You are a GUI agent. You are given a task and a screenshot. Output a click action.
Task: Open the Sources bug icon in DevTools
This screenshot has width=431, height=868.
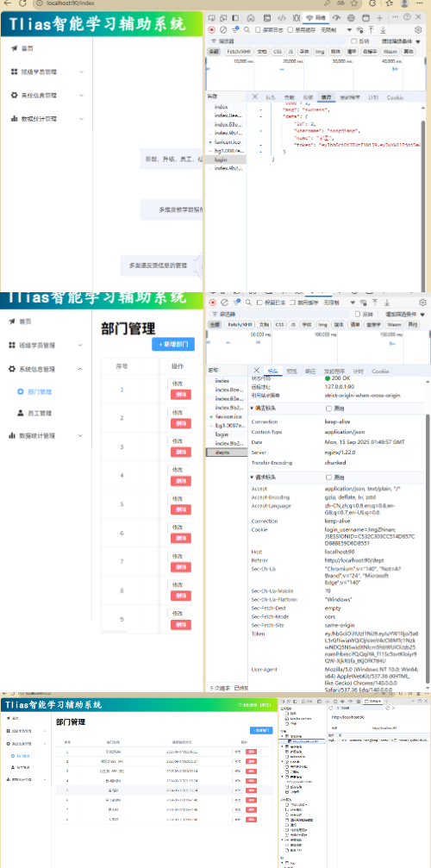(297, 17)
